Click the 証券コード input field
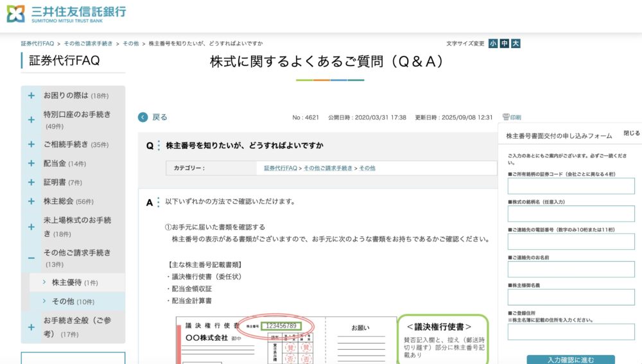The image size is (642, 364). point(571,186)
